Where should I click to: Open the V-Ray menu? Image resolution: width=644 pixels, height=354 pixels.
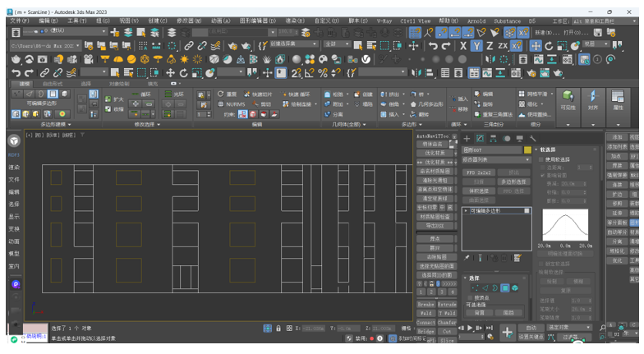coord(384,21)
